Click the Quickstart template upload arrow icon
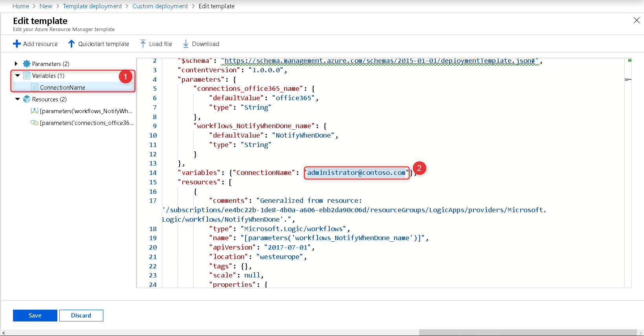Screen dimensions: 644x336 coord(71,44)
